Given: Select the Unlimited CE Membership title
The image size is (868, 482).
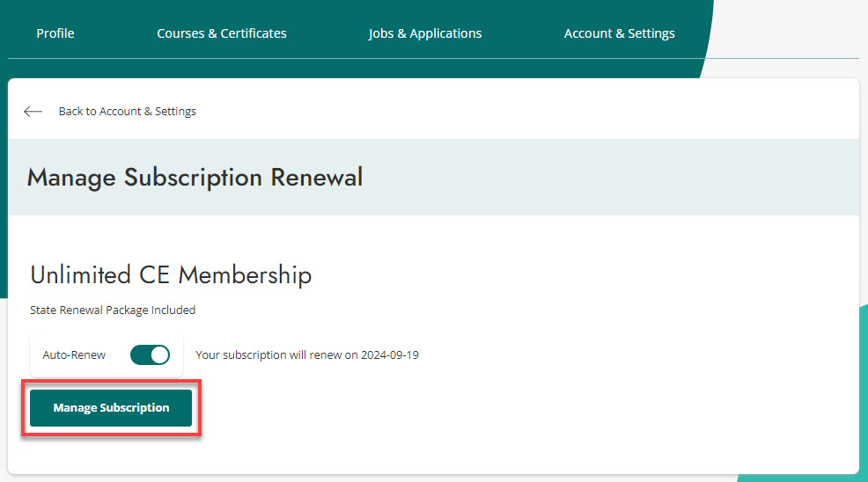Looking at the screenshot, I should click(x=171, y=274).
